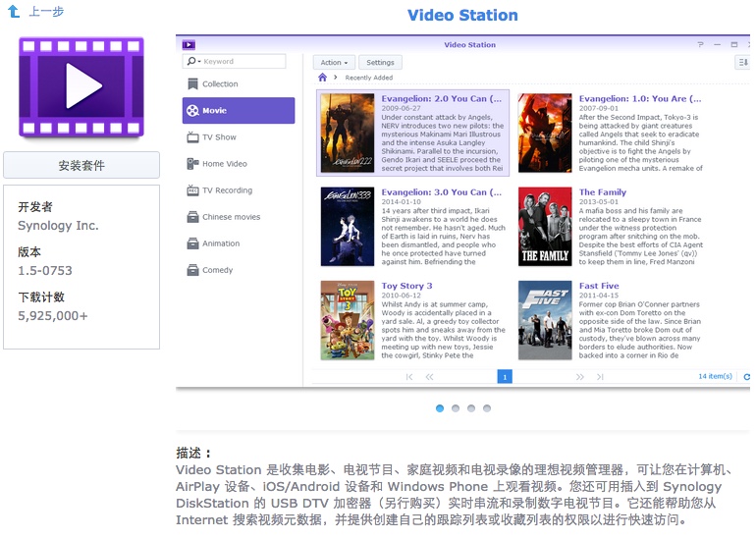The image size is (756, 539).
Task: Open Home Video library
Action: click(224, 164)
